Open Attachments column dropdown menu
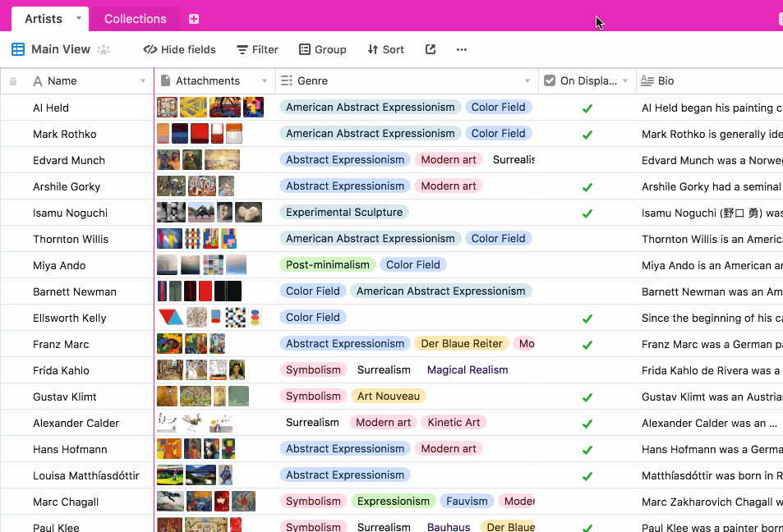Image resolution: width=783 pixels, height=532 pixels. (x=265, y=80)
